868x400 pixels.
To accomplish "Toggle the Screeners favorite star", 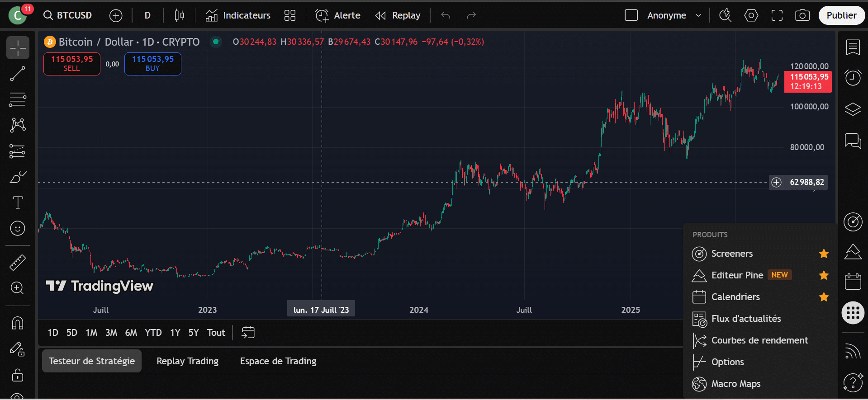I will point(824,254).
